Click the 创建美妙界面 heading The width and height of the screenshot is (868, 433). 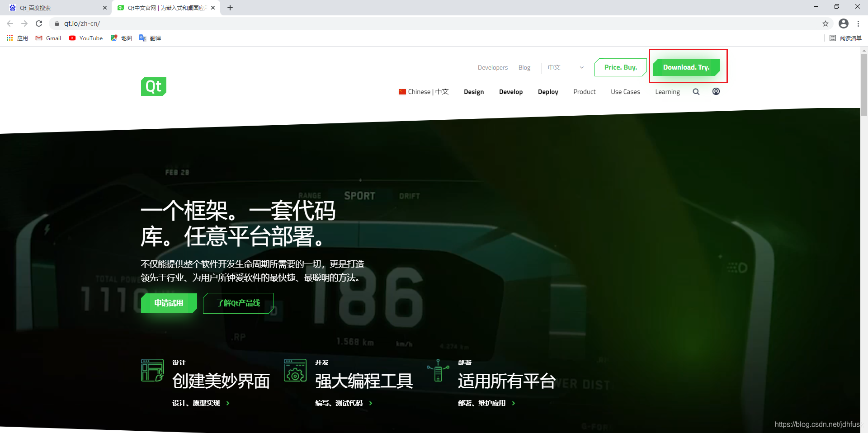pos(221,381)
